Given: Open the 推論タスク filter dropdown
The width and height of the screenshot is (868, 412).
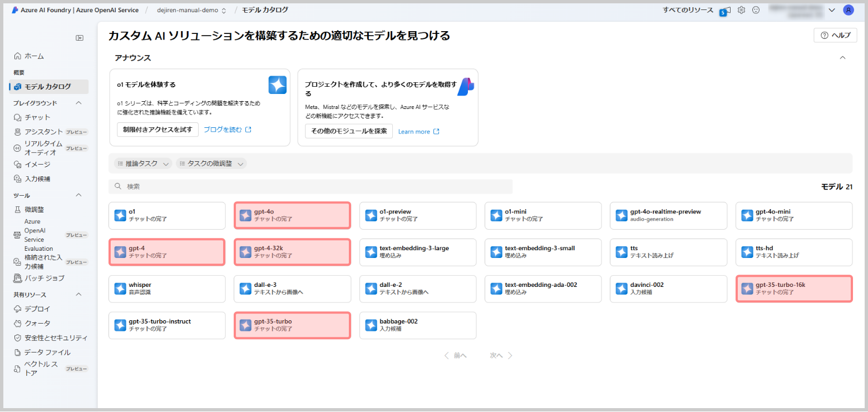Looking at the screenshot, I should tap(143, 163).
